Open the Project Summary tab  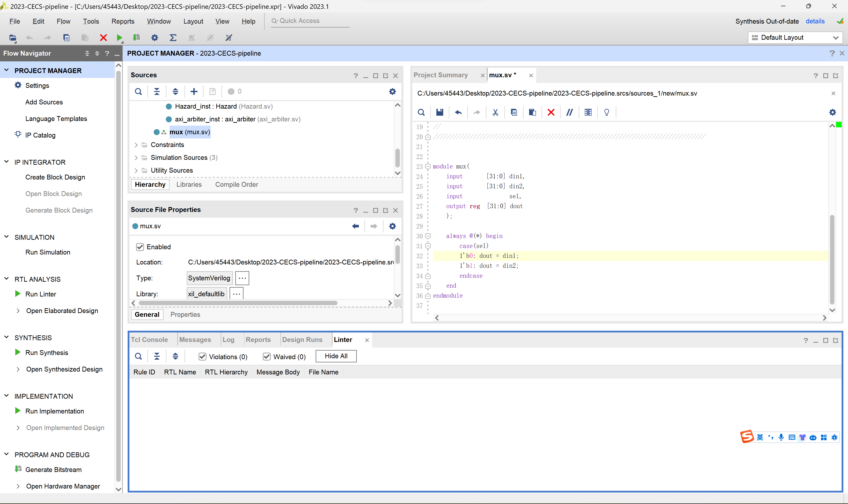coord(440,75)
